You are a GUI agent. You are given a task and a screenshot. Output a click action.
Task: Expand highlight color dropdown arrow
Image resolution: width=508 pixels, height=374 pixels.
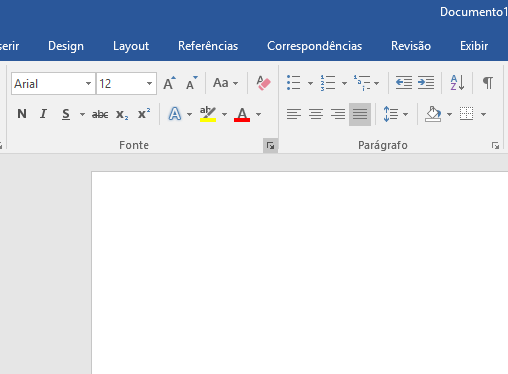pyautogui.click(x=224, y=114)
